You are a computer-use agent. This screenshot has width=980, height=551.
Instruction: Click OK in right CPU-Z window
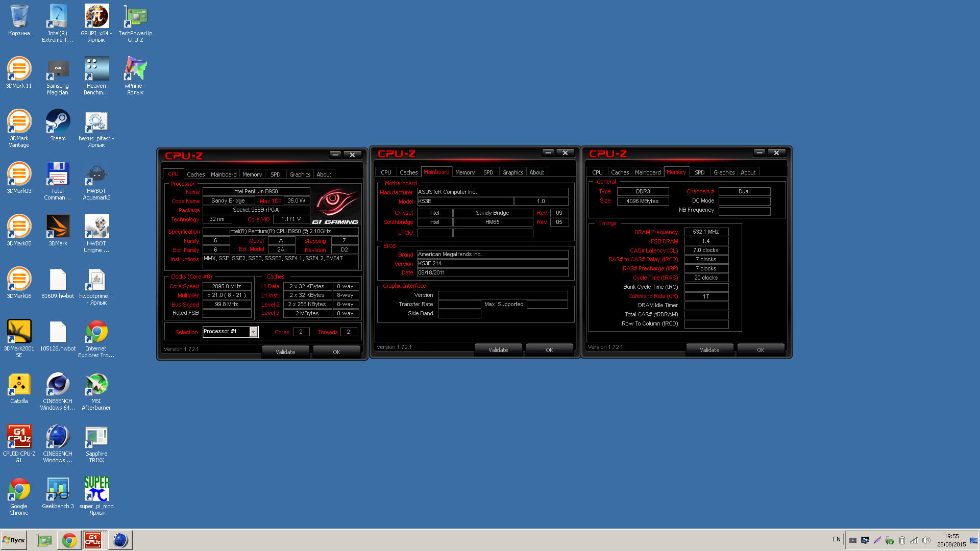tap(761, 350)
